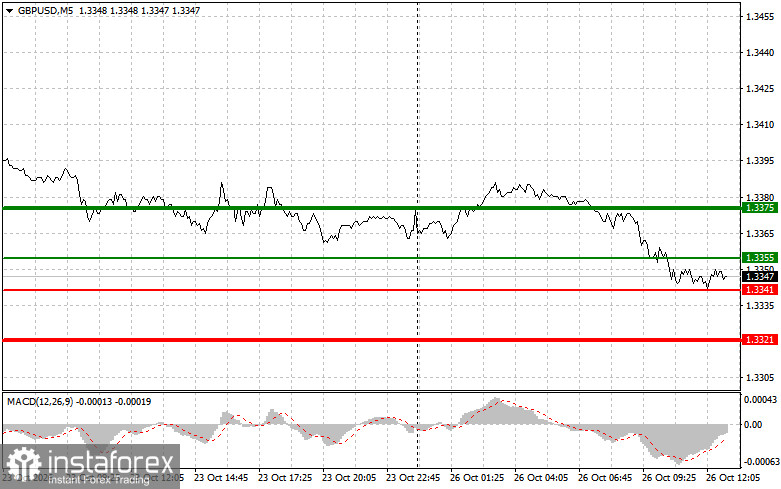Click the 1.3335 price scale value
Viewport: 781px width, 489px height.
tap(760, 305)
